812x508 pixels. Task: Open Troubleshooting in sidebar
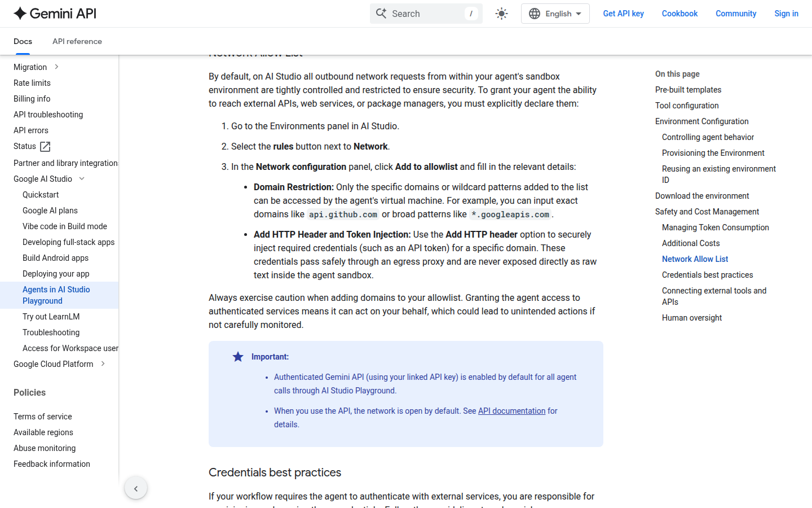click(x=51, y=332)
